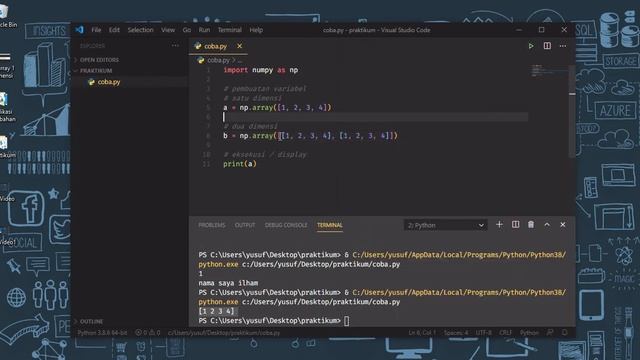Viewport: 640px width, 360px height.
Task: Click the '[1 2 3 4]' terminal output
Action: [216, 311]
